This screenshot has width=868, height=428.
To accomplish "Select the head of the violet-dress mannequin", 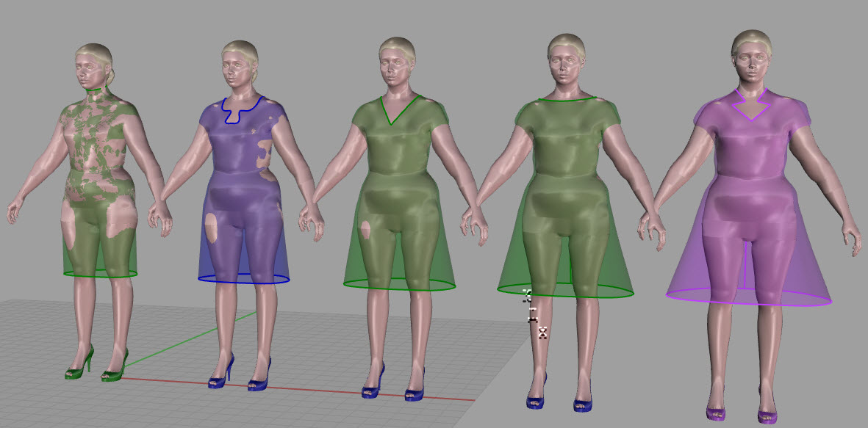I will [x=239, y=65].
